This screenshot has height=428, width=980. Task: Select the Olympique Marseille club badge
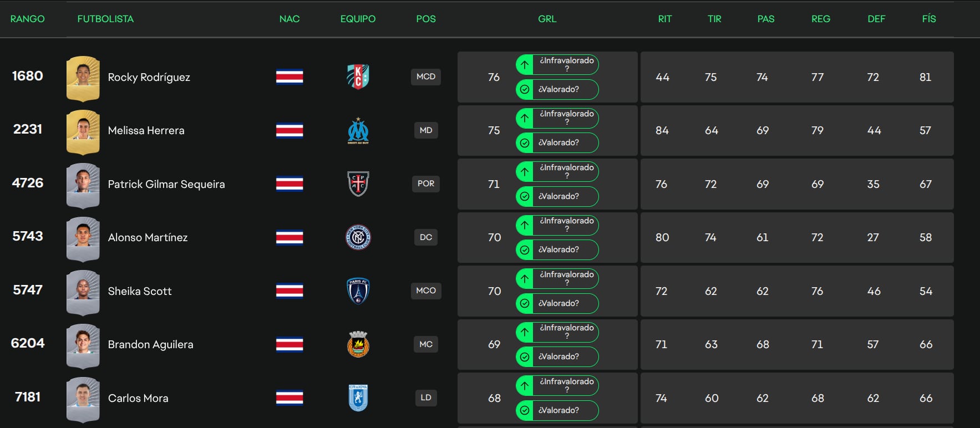358,130
